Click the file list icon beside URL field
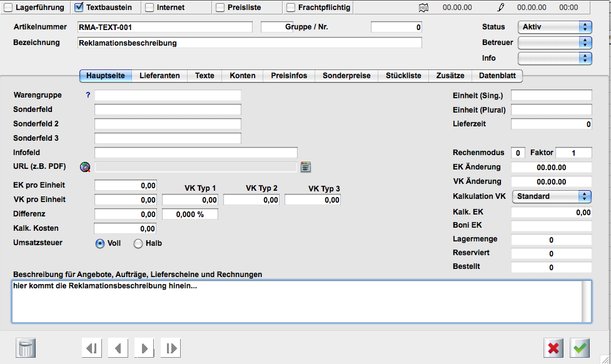Viewport: 611px width, 364px height. tap(305, 167)
